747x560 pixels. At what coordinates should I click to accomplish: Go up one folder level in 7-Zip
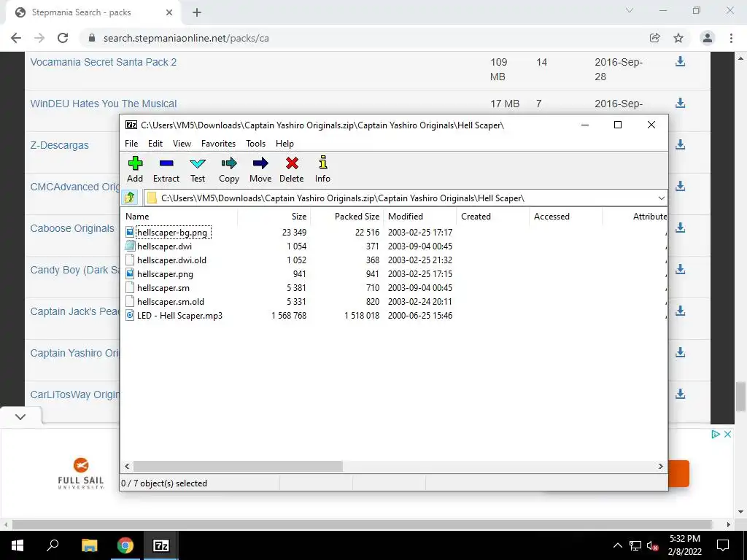click(x=130, y=198)
